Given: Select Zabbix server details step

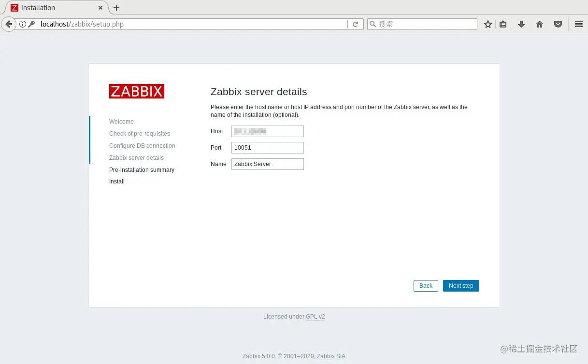Looking at the screenshot, I should pos(136,158).
